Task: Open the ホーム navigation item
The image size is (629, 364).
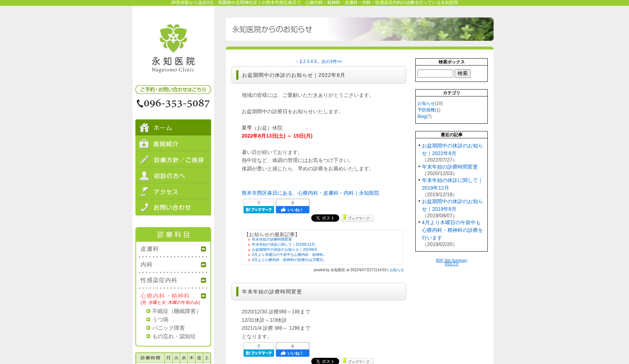Action: point(173,127)
